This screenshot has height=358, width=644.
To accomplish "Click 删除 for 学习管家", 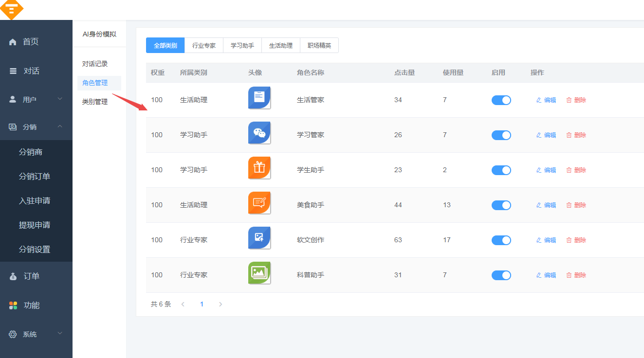I will 576,135.
